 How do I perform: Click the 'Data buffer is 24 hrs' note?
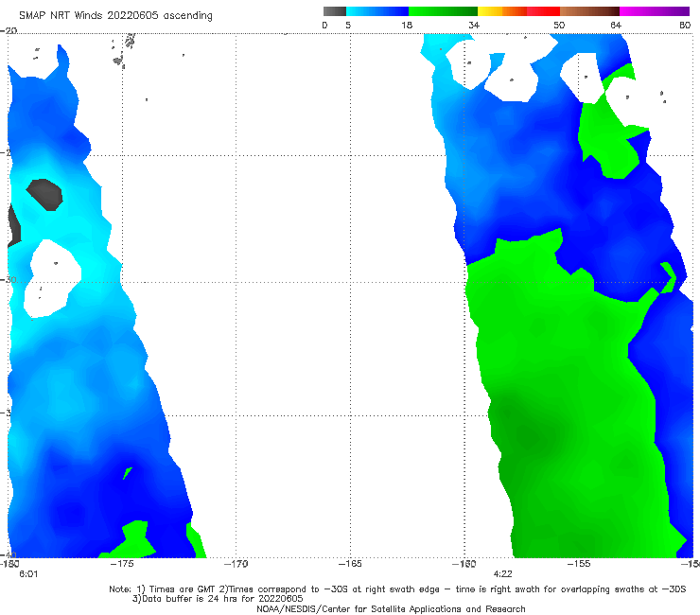point(218,599)
